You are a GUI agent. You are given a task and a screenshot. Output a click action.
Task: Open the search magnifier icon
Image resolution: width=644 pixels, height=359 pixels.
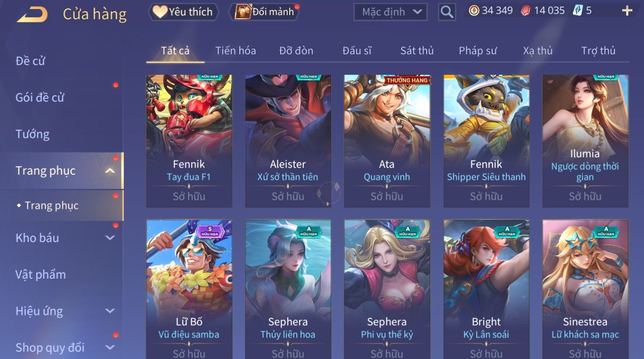point(447,12)
